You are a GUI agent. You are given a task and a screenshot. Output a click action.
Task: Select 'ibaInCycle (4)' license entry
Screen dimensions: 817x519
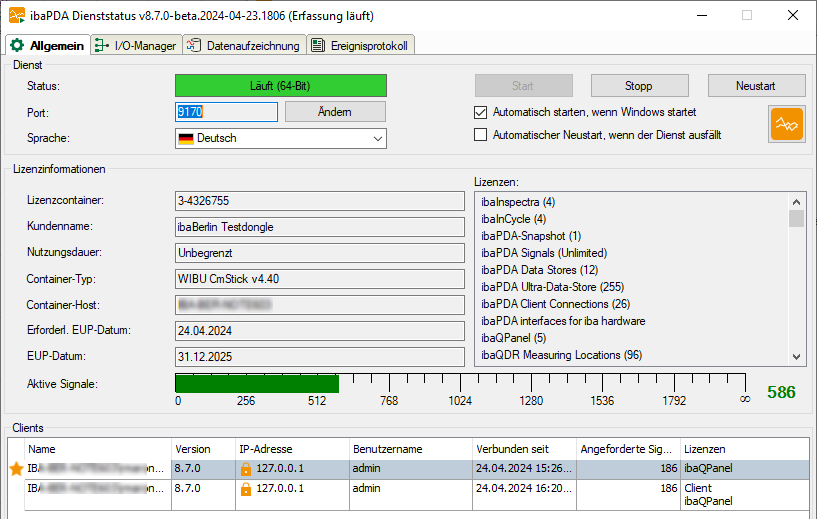513,219
